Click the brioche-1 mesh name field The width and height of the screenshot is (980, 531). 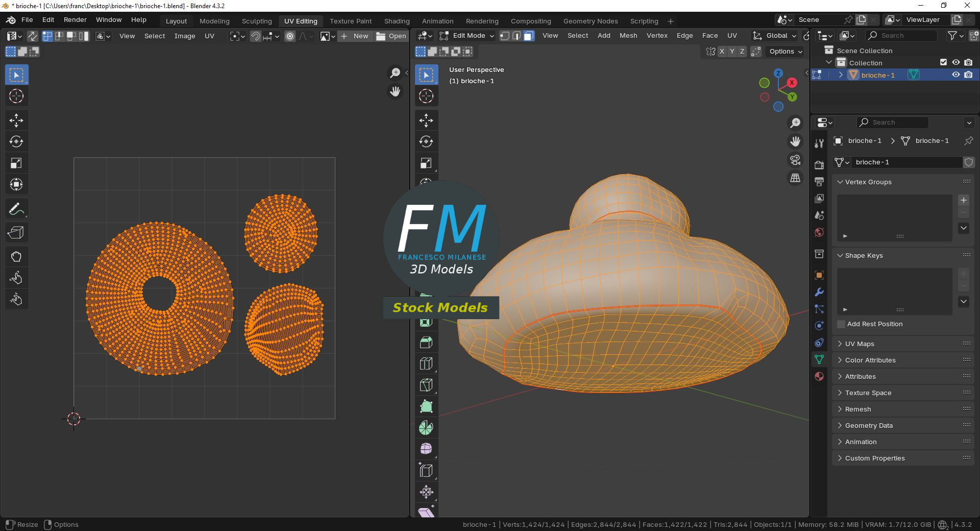[x=907, y=162]
